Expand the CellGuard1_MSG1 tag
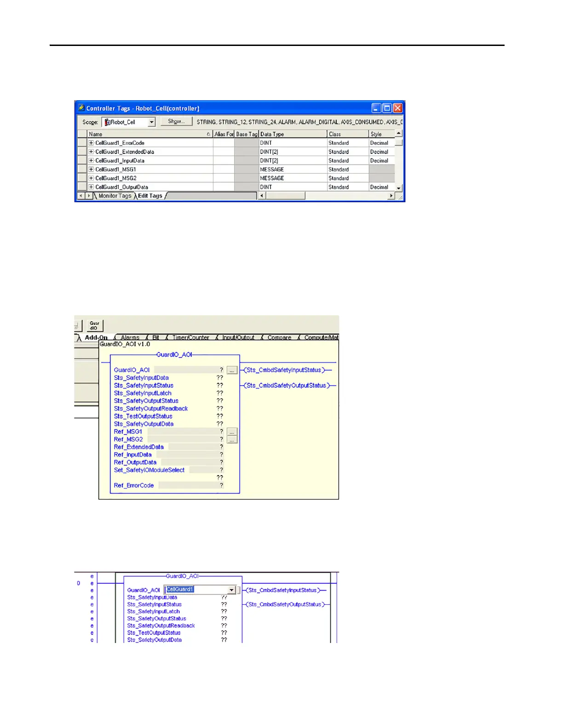The width and height of the screenshot is (563, 728). click(91, 169)
